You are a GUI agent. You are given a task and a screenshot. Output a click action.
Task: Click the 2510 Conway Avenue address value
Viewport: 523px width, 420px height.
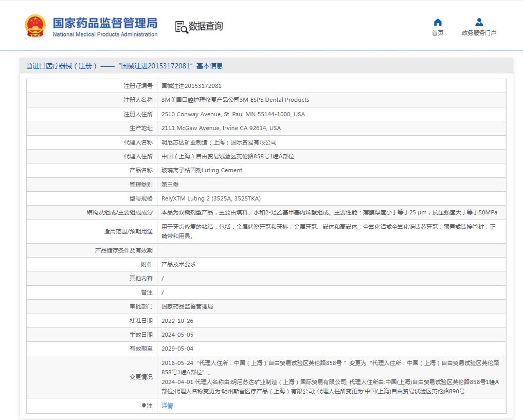pyautogui.click(x=233, y=114)
